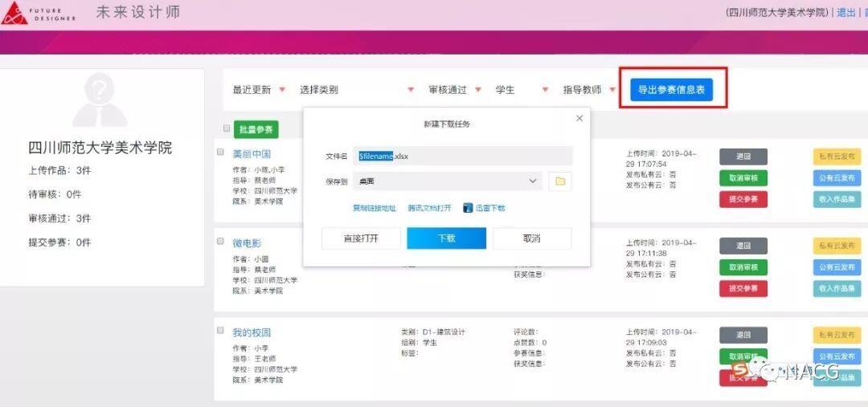Click the sidebar 四川师范大学美术学院 heading
The width and height of the screenshot is (868, 407).
tap(100, 148)
